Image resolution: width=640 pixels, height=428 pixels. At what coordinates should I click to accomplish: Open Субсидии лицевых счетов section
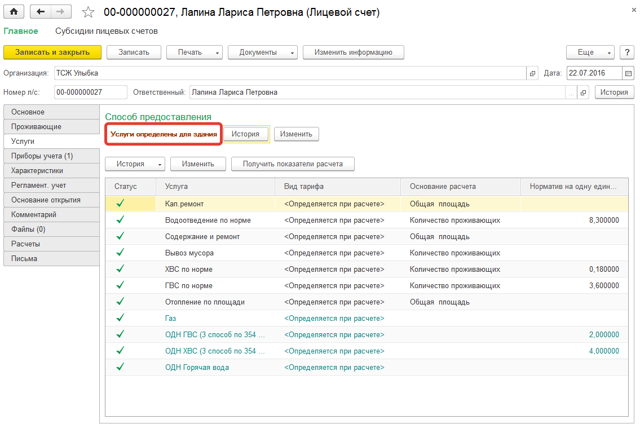click(107, 31)
